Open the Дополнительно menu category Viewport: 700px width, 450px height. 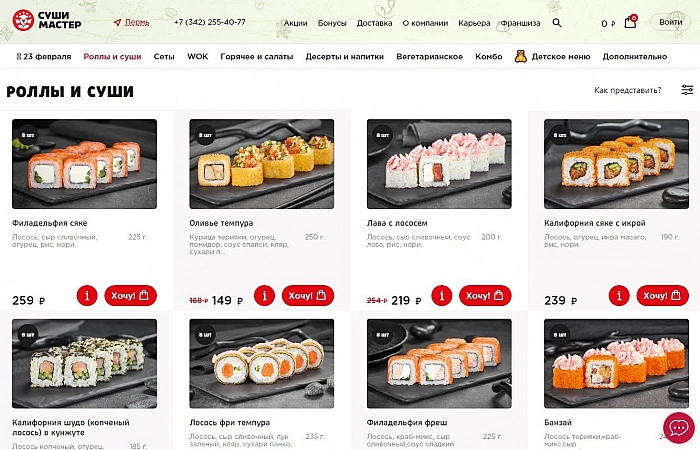tap(634, 57)
